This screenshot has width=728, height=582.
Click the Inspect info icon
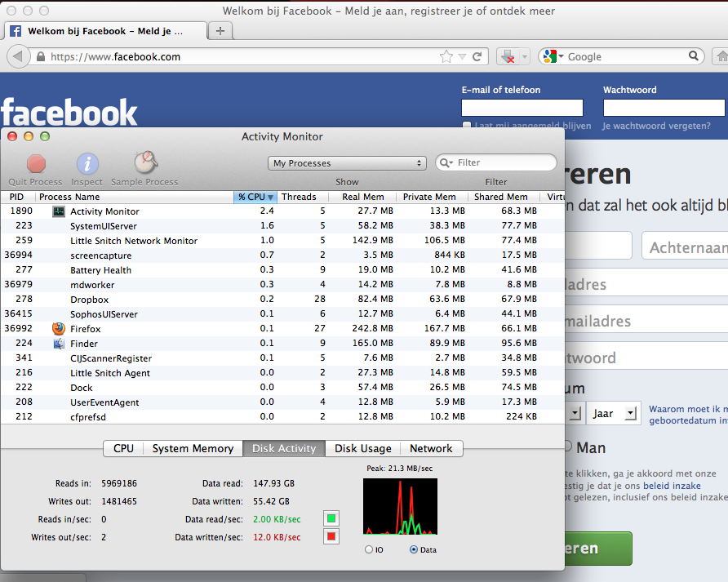point(87,163)
